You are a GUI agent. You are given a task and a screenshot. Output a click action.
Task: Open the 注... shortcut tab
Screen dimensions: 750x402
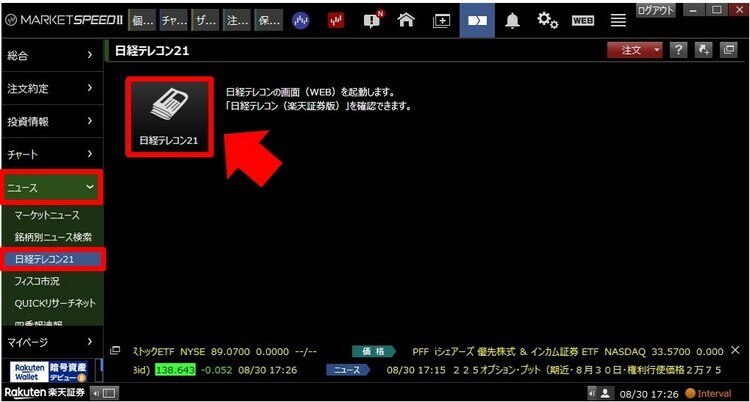pyautogui.click(x=237, y=21)
